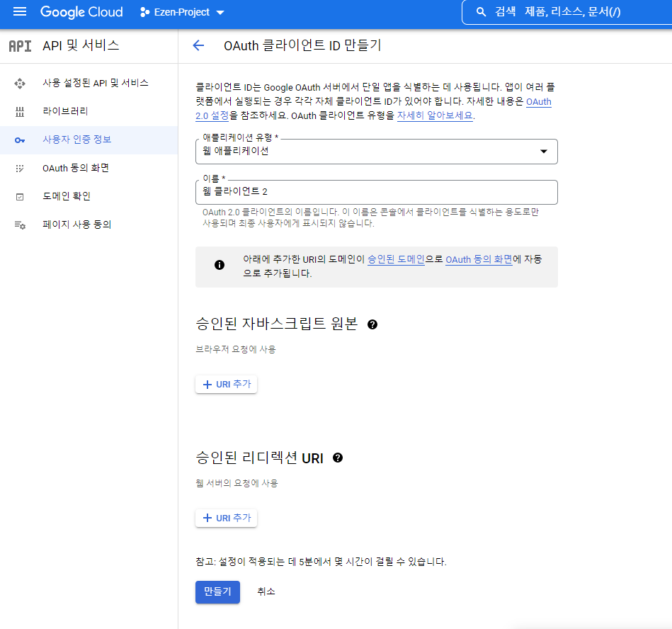Click the OAuth consent dots icon
Screen dimensions: 672x629
[x=20, y=169]
